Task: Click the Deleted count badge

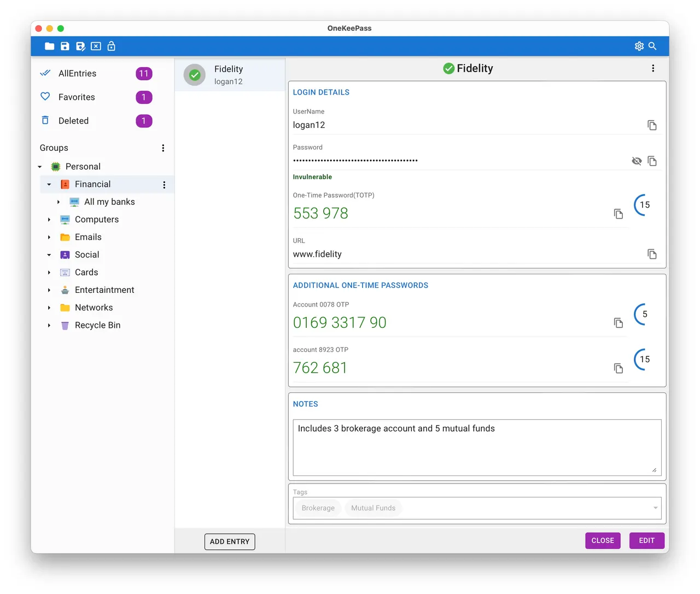Action: (x=144, y=121)
